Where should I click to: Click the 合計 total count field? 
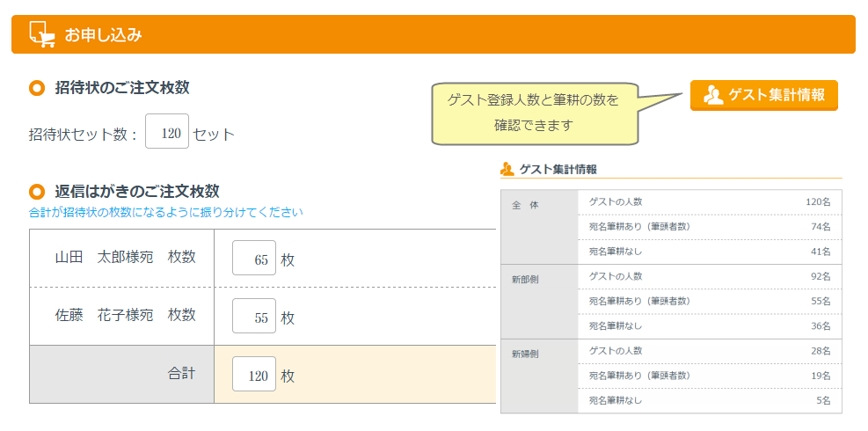pyautogui.click(x=254, y=375)
